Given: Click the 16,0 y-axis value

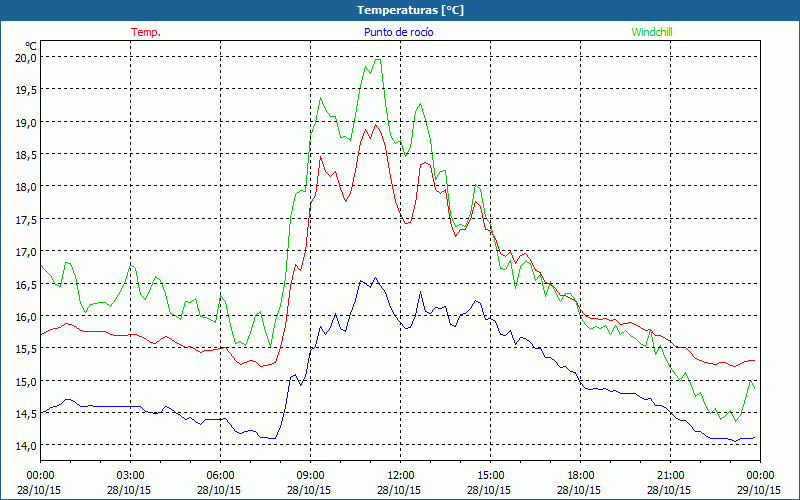Looking at the screenshot, I should click(26, 316).
